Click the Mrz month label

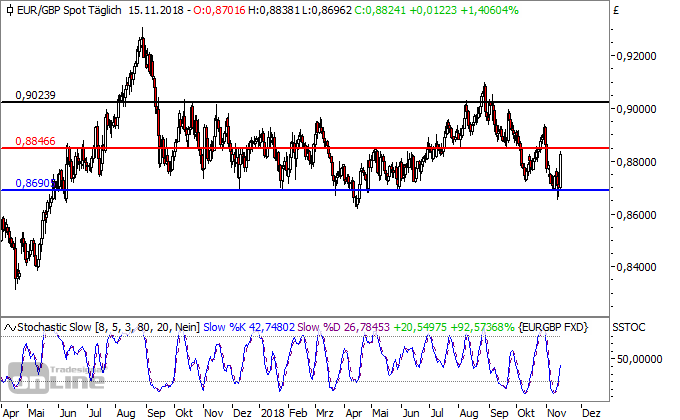(x=325, y=413)
